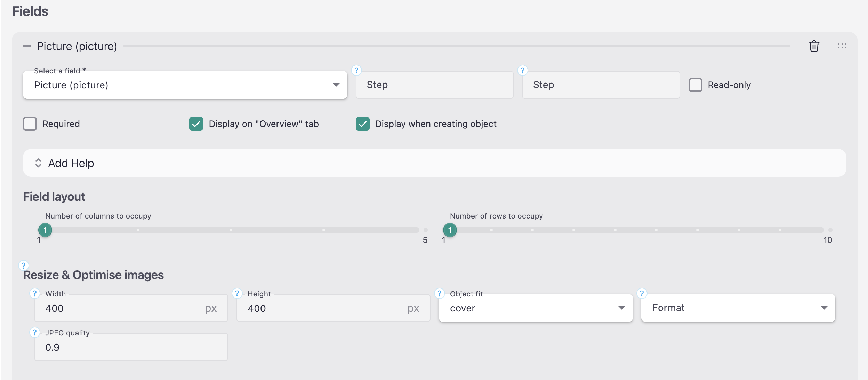
Task: Delete the Picture field with trash icon
Action: (814, 46)
